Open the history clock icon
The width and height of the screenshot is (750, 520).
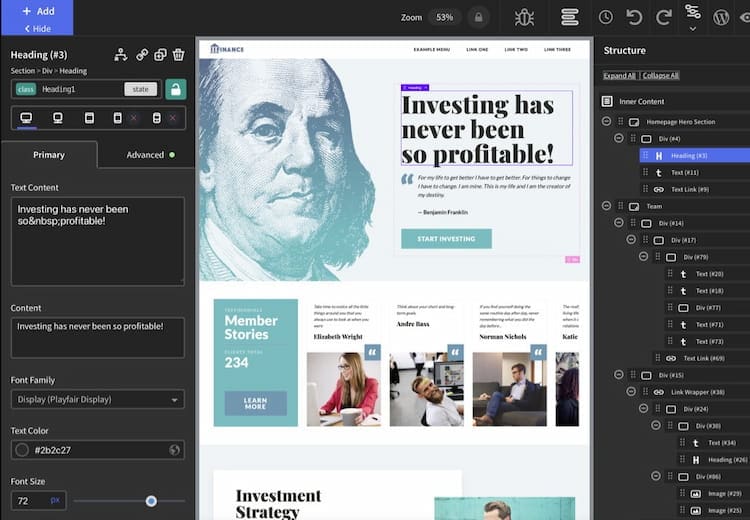pos(606,17)
